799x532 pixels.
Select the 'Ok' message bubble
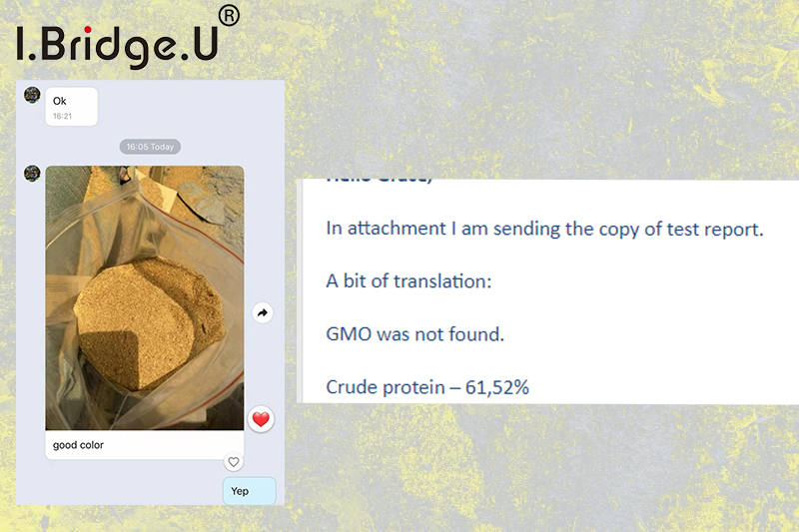(x=71, y=107)
